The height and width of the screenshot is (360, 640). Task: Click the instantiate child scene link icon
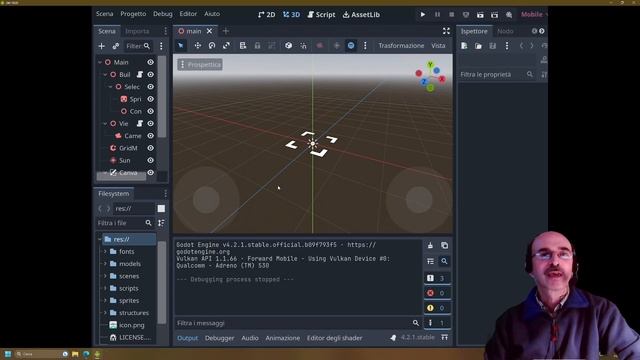point(116,46)
